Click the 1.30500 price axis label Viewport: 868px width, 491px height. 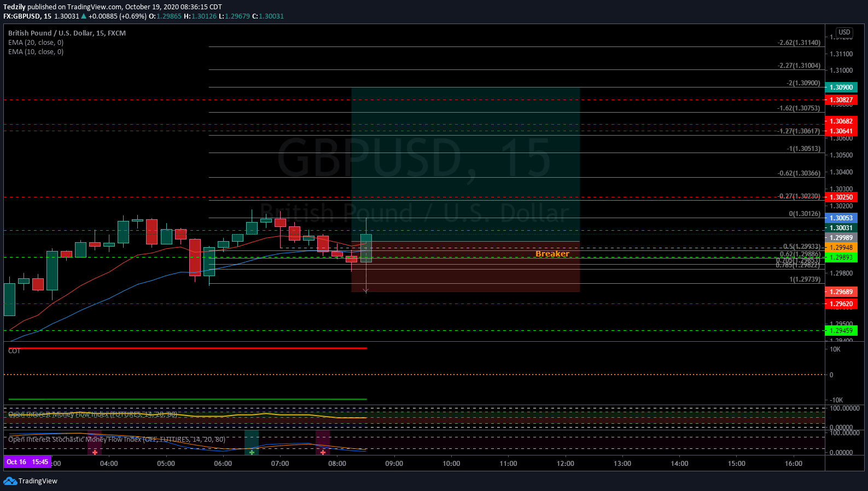coord(841,155)
